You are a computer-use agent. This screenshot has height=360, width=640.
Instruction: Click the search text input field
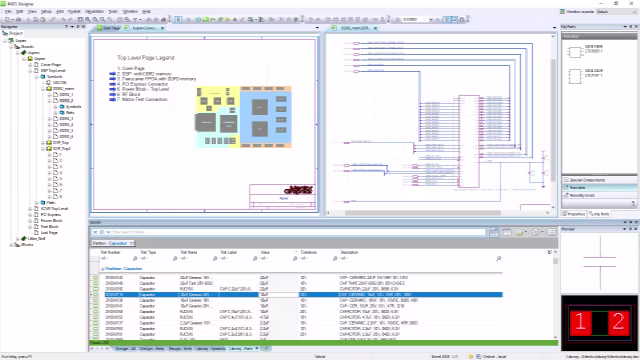coord(298,232)
